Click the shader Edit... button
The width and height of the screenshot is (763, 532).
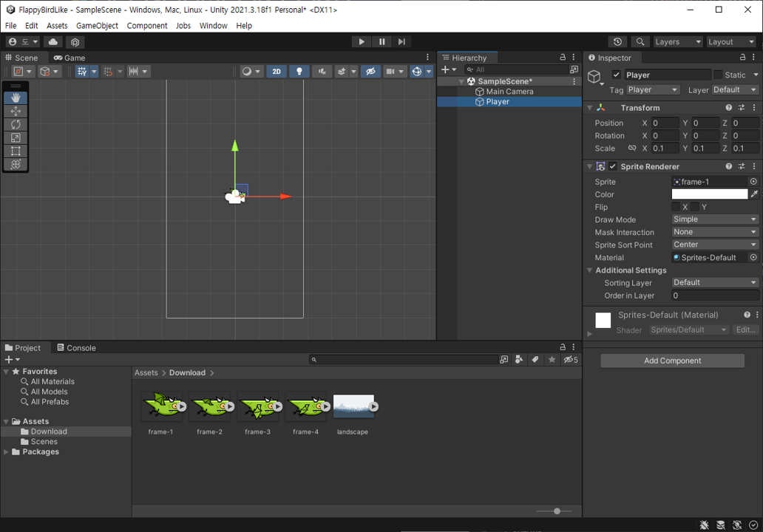point(745,330)
